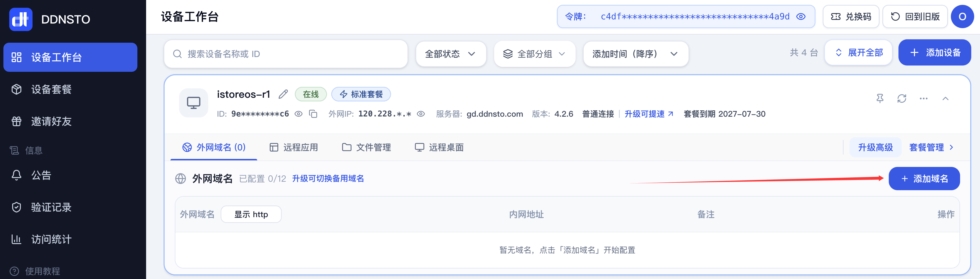Switch to the 远程桌面 tab
Screen dimensions: 980x279
pyautogui.click(x=439, y=147)
